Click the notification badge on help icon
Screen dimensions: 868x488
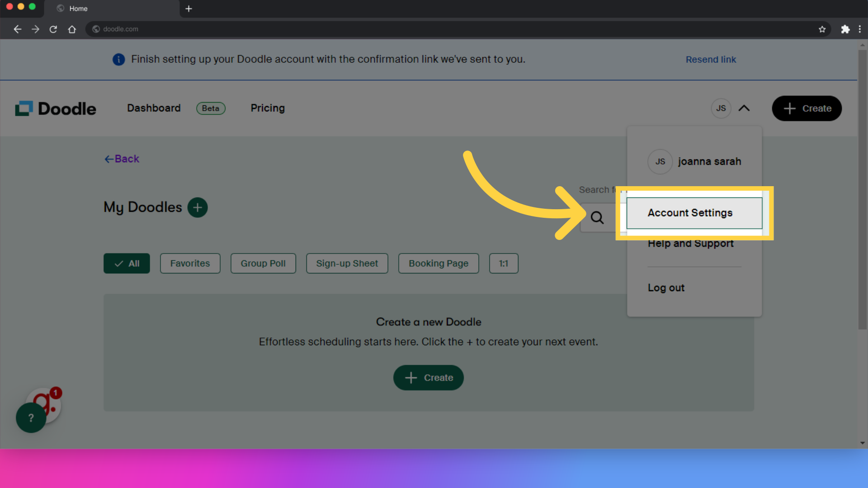55,392
